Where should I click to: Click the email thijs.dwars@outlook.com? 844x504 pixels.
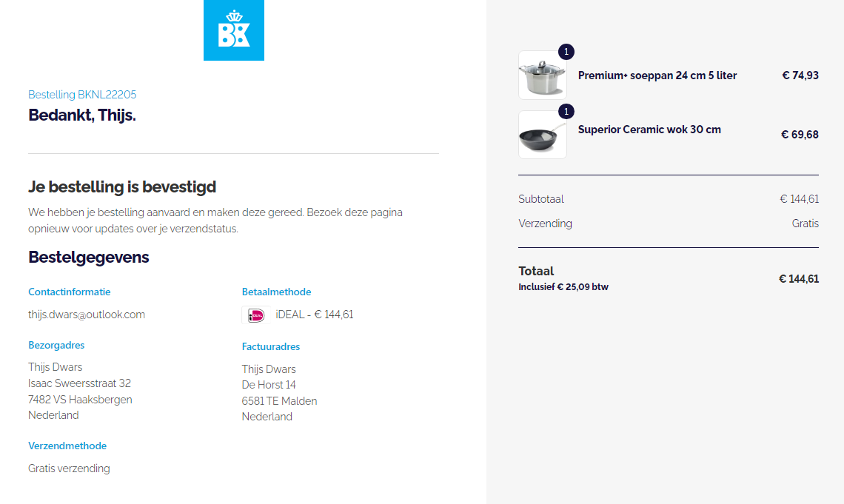87,315
